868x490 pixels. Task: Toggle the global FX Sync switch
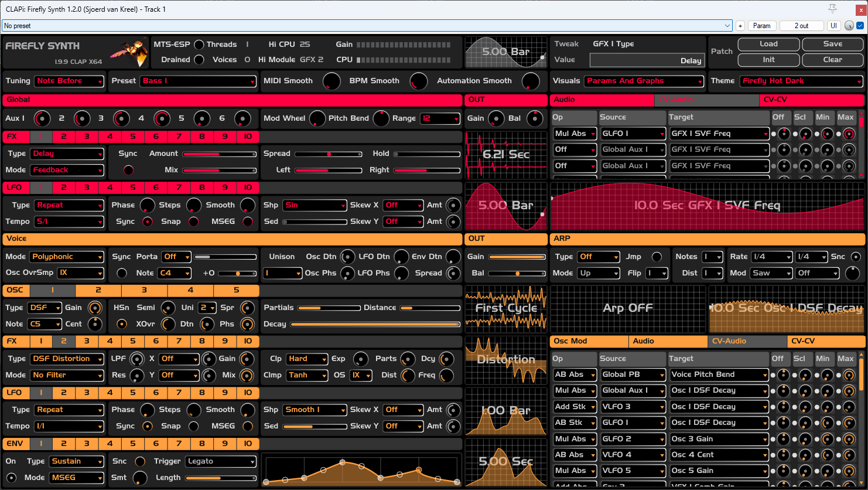click(128, 170)
